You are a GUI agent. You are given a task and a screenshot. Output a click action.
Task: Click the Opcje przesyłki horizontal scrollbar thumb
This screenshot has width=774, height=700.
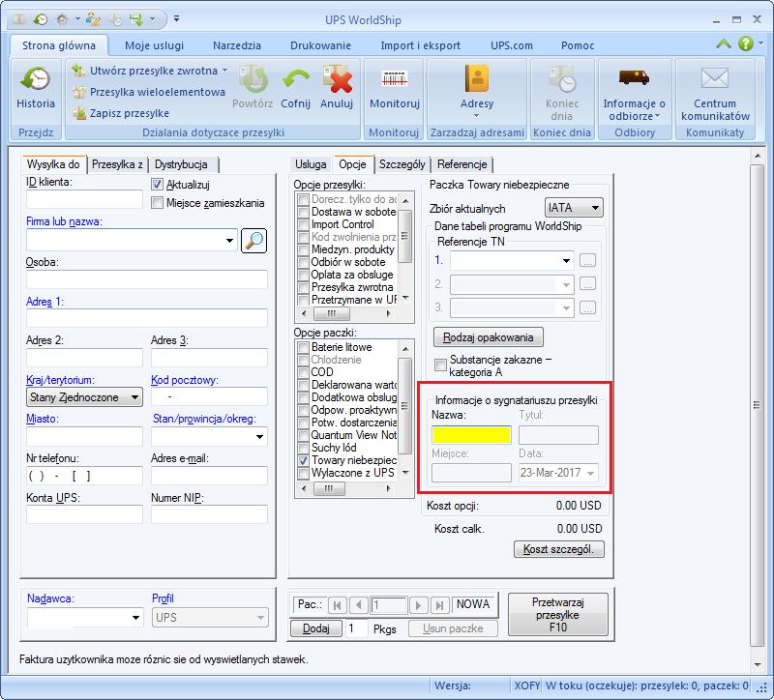(x=332, y=313)
